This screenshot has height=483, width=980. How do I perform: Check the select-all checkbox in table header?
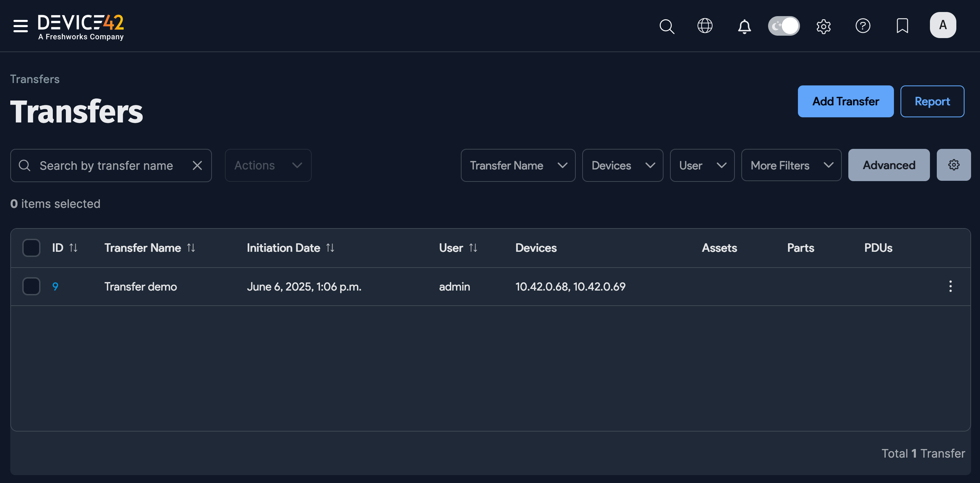pos(31,247)
